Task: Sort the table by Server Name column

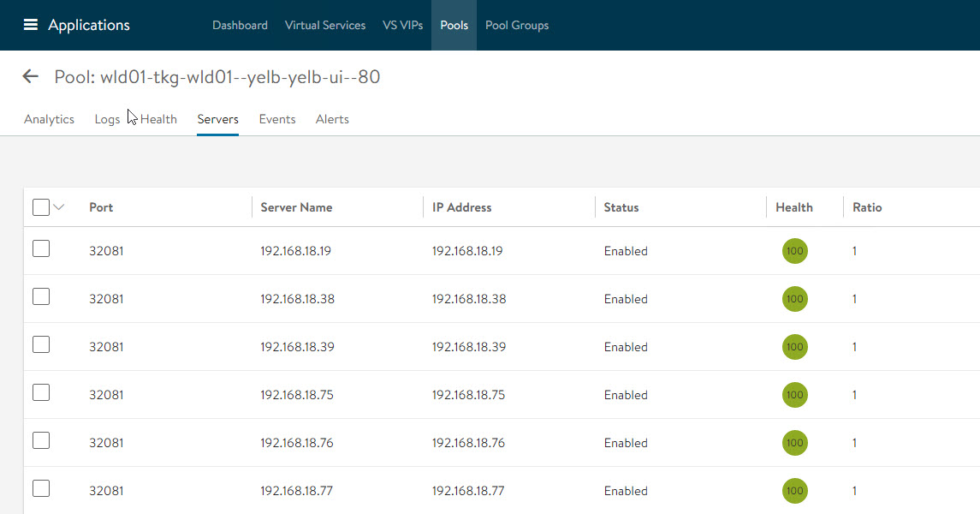Action: tap(296, 207)
